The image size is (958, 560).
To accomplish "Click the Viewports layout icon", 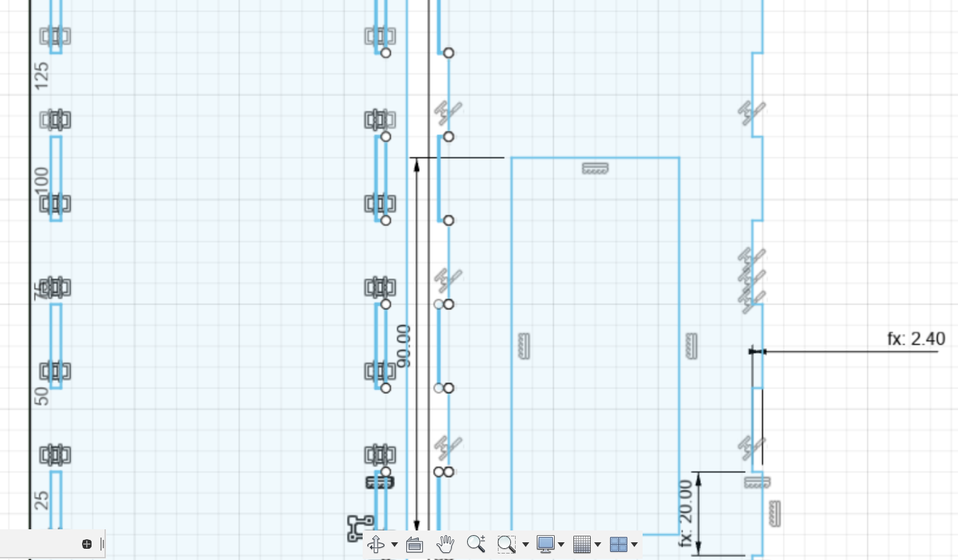I will (x=618, y=544).
